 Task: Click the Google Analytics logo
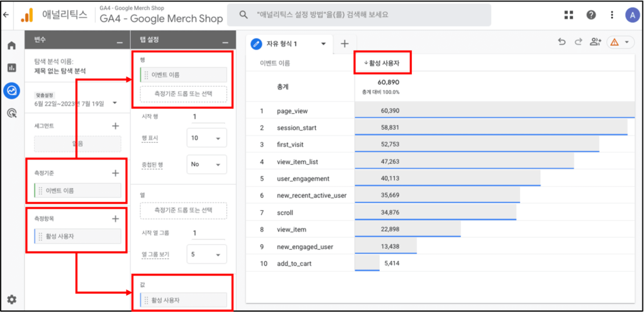[x=26, y=15]
